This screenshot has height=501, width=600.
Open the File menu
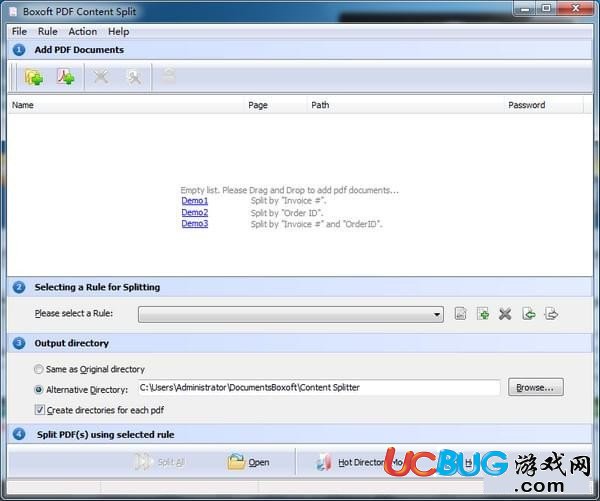(19, 31)
